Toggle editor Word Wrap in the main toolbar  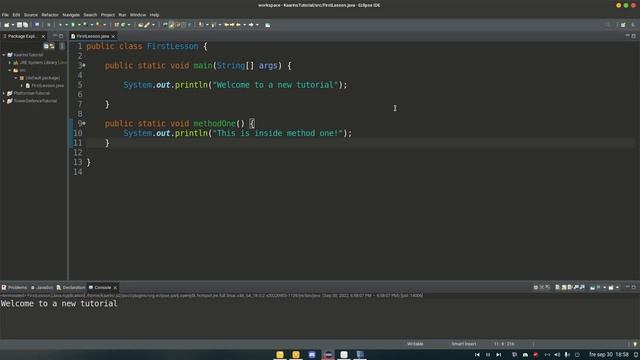coord(178,25)
